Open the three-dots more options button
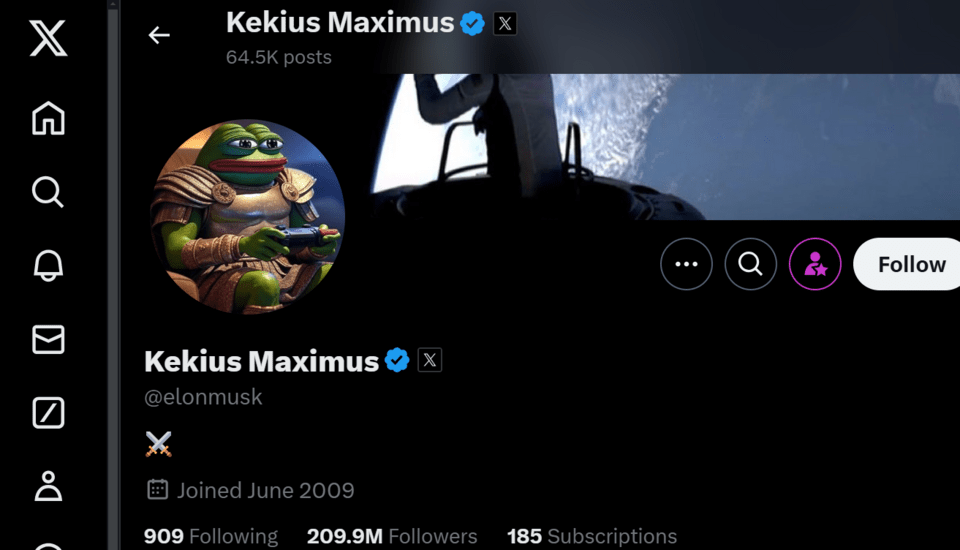Viewport: 960px width, 550px height. (686, 264)
